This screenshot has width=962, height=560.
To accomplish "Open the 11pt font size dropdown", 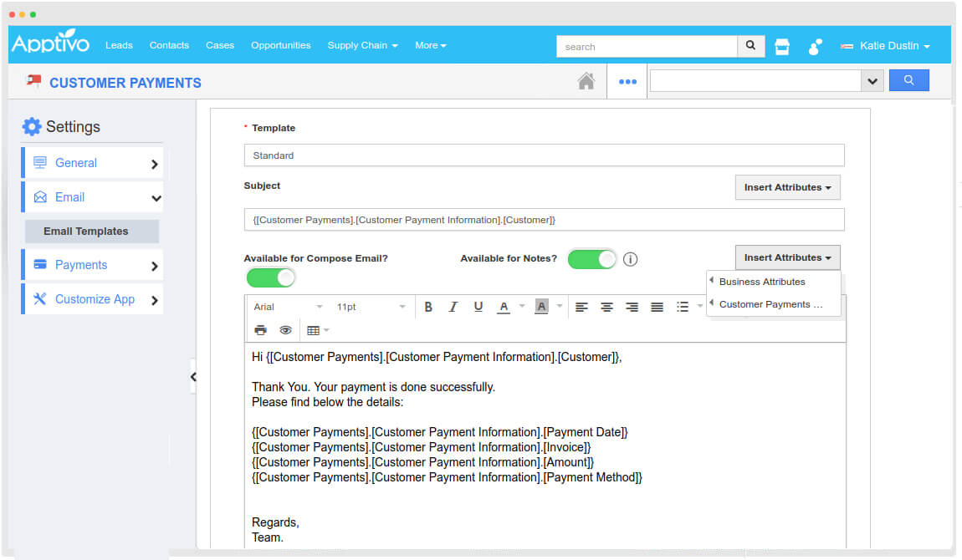I will (x=370, y=307).
